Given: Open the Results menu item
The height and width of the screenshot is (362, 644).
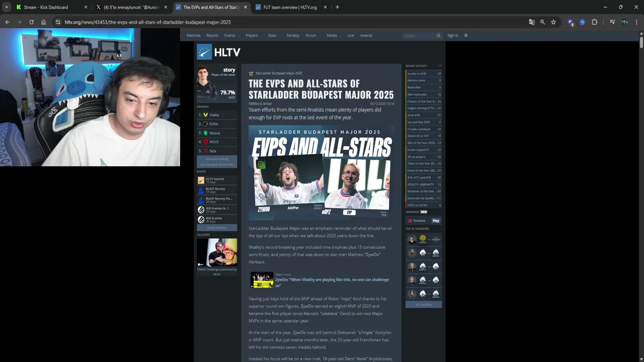Looking at the screenshot, I should click(212, 36).
